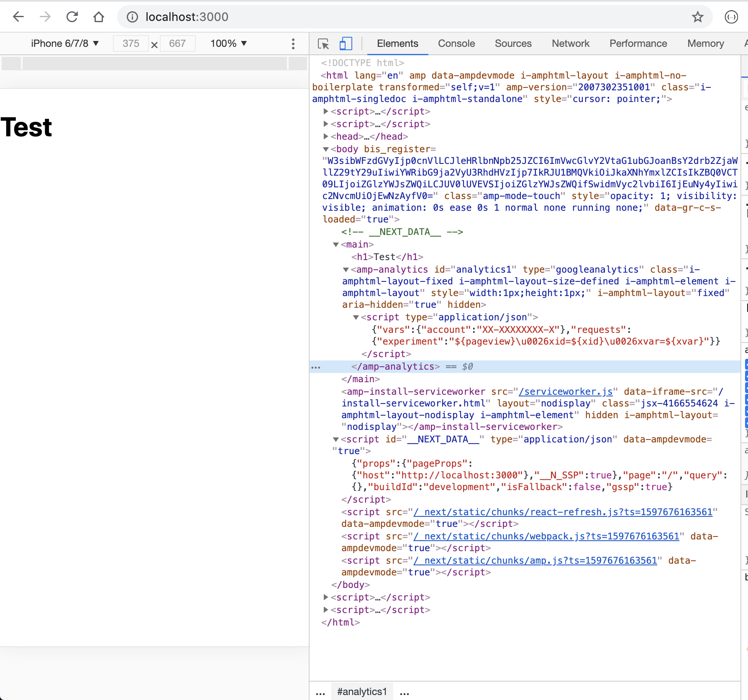748x700 pixels.
Task: Open device toolbar more options menu
Action: tap(293, 43)
